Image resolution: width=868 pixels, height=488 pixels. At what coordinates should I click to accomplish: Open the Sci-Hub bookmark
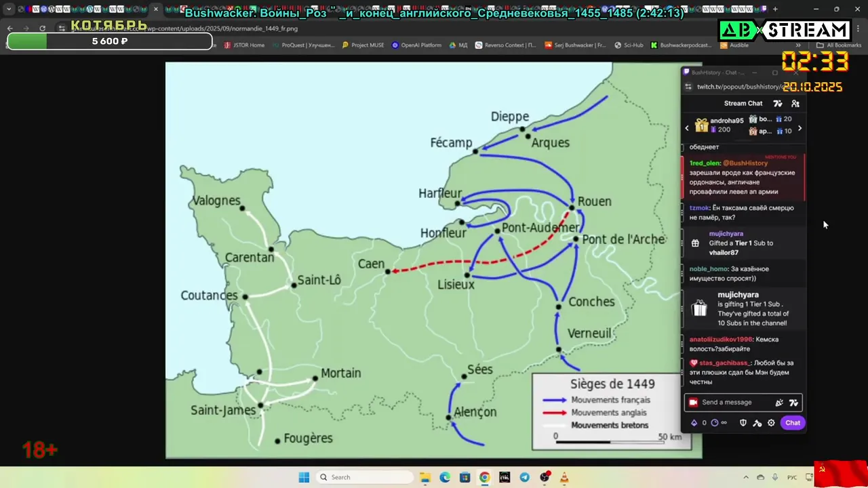point(629,45)
